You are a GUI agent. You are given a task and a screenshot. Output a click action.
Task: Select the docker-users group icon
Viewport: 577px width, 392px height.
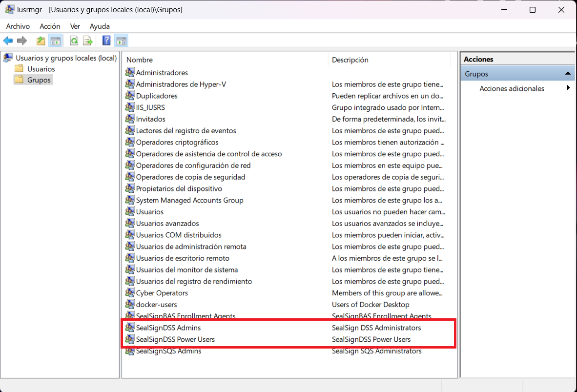click(x=130, y=305)
